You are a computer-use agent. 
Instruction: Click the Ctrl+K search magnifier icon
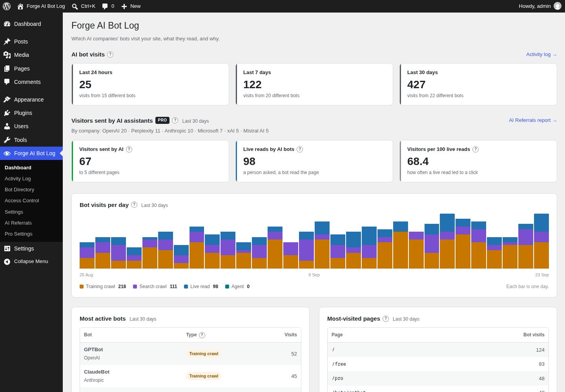[x=75, y=6]
